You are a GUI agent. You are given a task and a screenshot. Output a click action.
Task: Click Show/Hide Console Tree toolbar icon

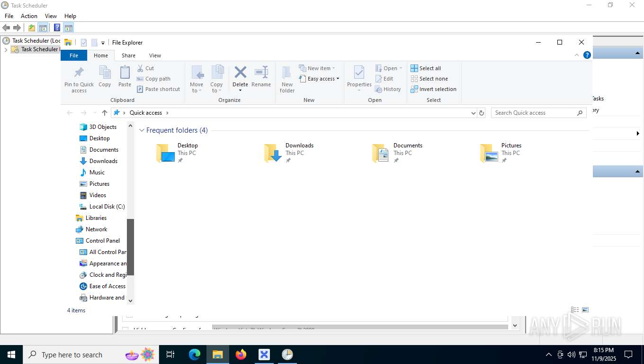click(43, 27)
